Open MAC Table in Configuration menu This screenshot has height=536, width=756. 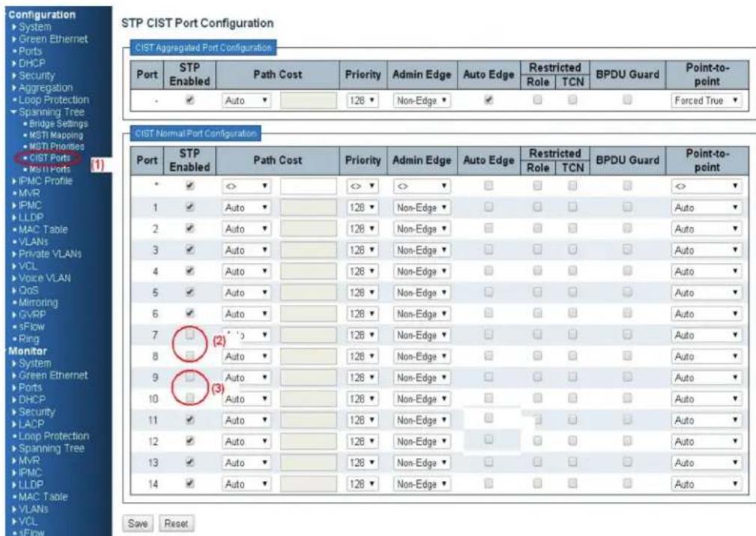click(43, 229)
